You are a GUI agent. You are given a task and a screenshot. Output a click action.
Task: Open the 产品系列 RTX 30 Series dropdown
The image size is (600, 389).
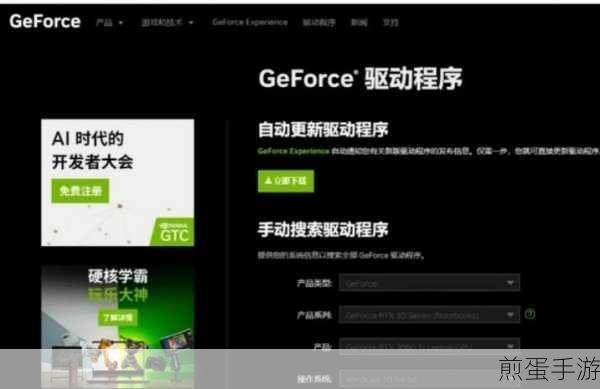429,315
